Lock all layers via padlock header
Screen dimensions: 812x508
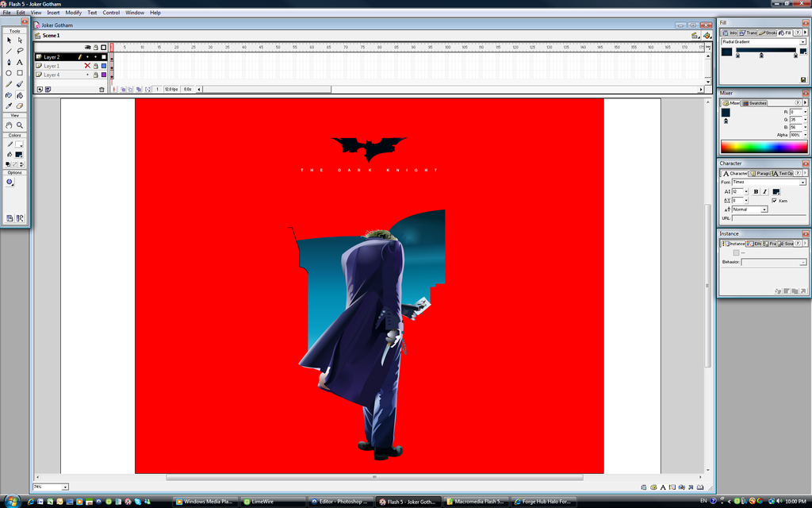click(95, 47)
